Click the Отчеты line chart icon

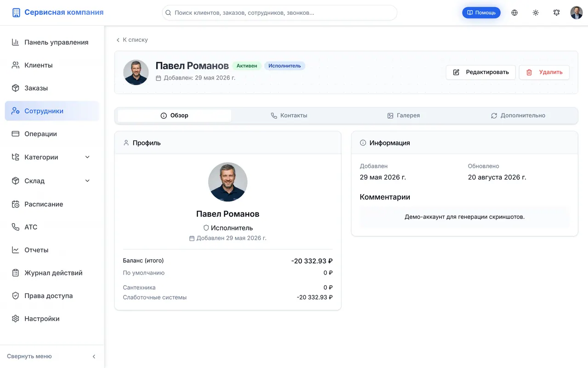coord(16,250)
